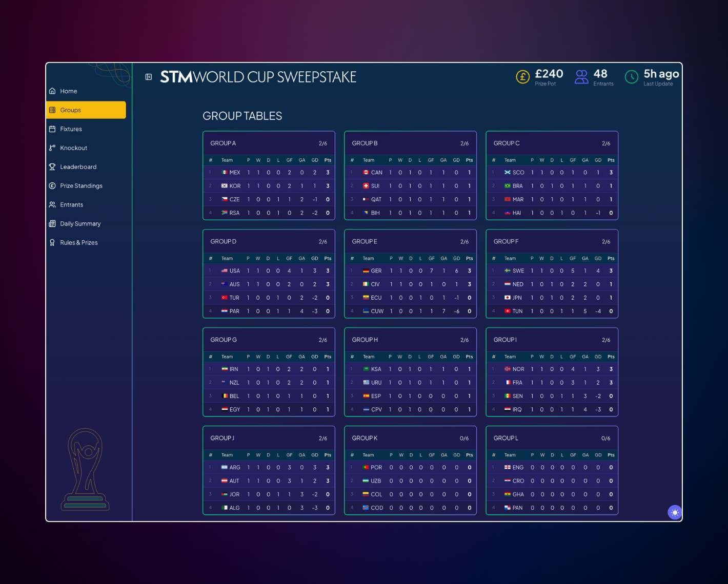Viewport: 728px width, 584px height.
Task: Click the Group K 0/6 matches counter
Action: 464,439
